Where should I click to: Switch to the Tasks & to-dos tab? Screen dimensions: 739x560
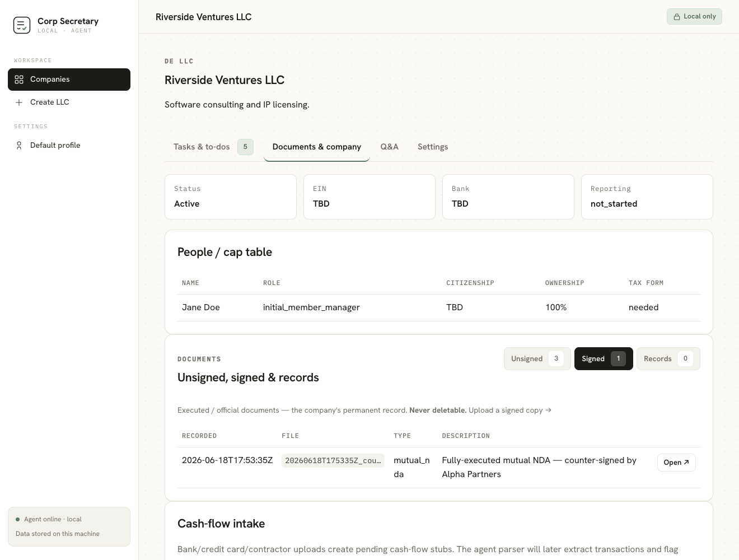coord(213,147)
